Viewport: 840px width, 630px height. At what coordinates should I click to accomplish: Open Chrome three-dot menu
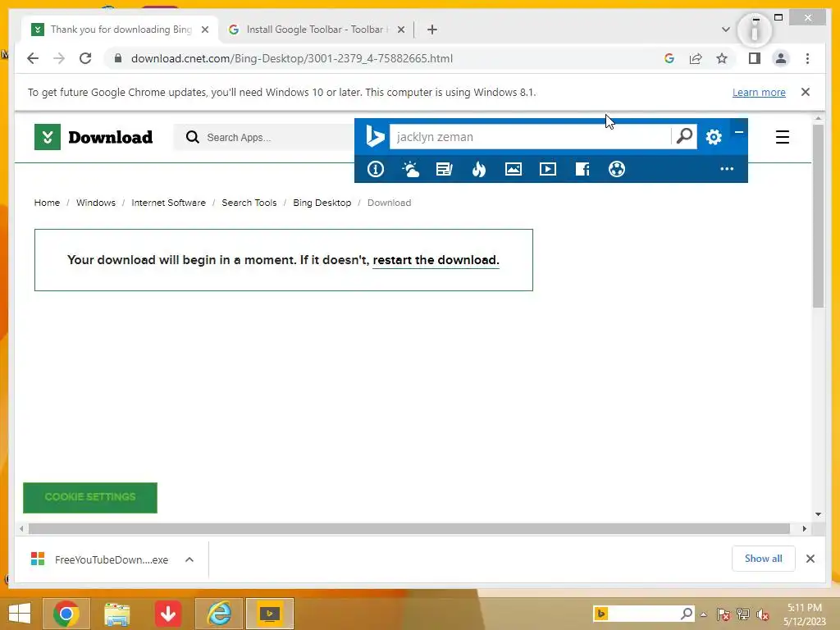pos(807,58)
